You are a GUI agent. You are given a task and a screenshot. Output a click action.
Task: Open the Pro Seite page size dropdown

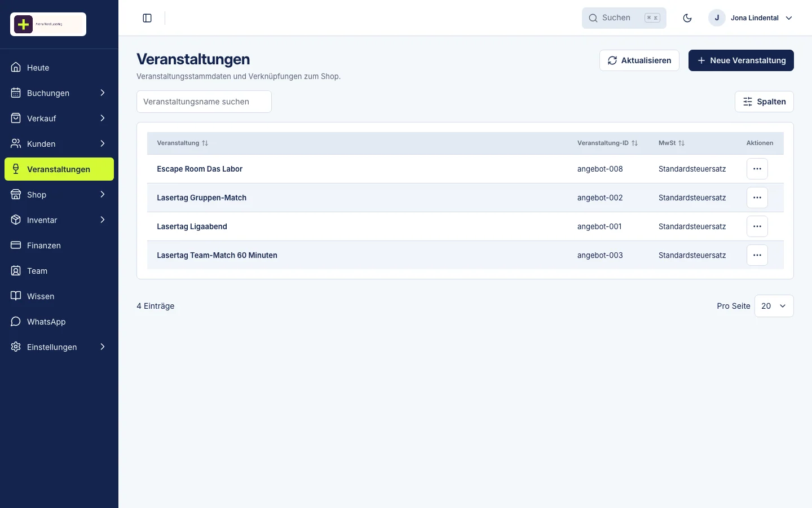774,306
